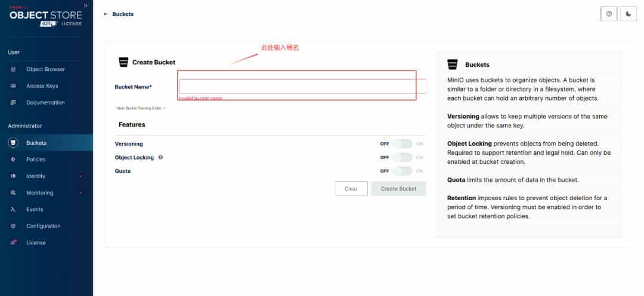Go back via the Buckets breadcrumb link

tap(123, 14)
